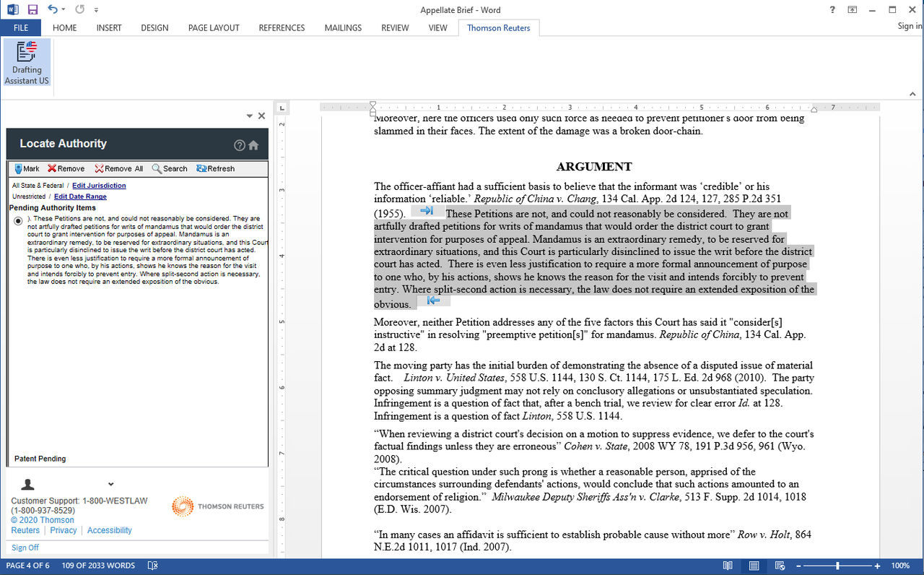Click the Save icon in quick access toolbar
This screenshot has width=924, height=575.
(32, 9)
